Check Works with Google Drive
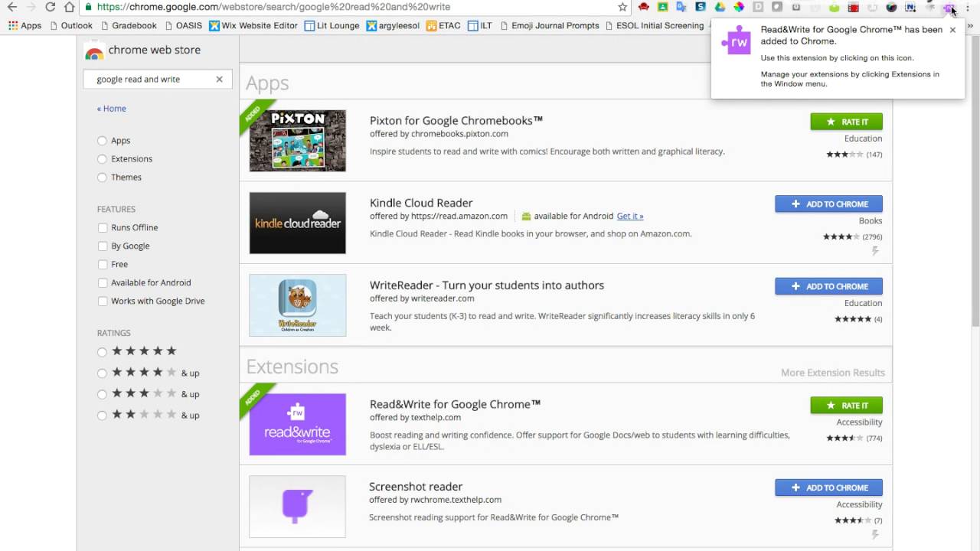The width and height of the screenshot is (980, 551). [103, 301]
